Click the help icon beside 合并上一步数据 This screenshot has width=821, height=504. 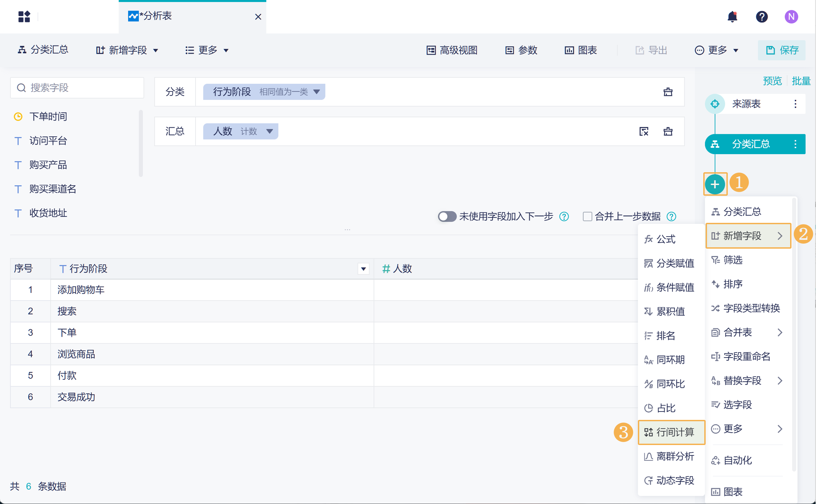(671, 216)
